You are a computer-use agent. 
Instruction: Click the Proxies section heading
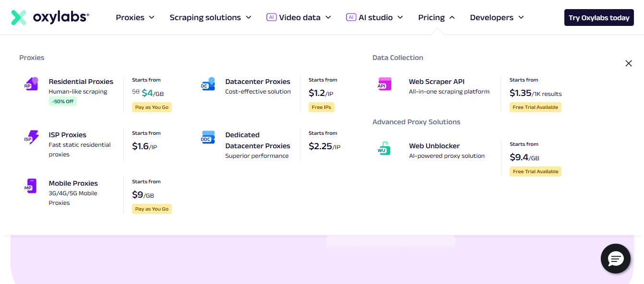coord(32,58)
